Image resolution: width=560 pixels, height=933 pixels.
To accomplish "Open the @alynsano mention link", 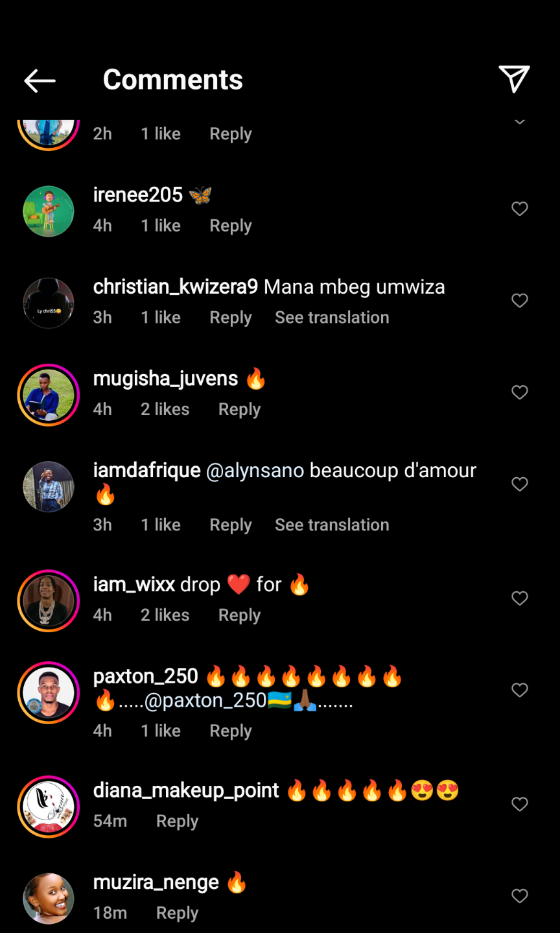I will tap(255, 471).
